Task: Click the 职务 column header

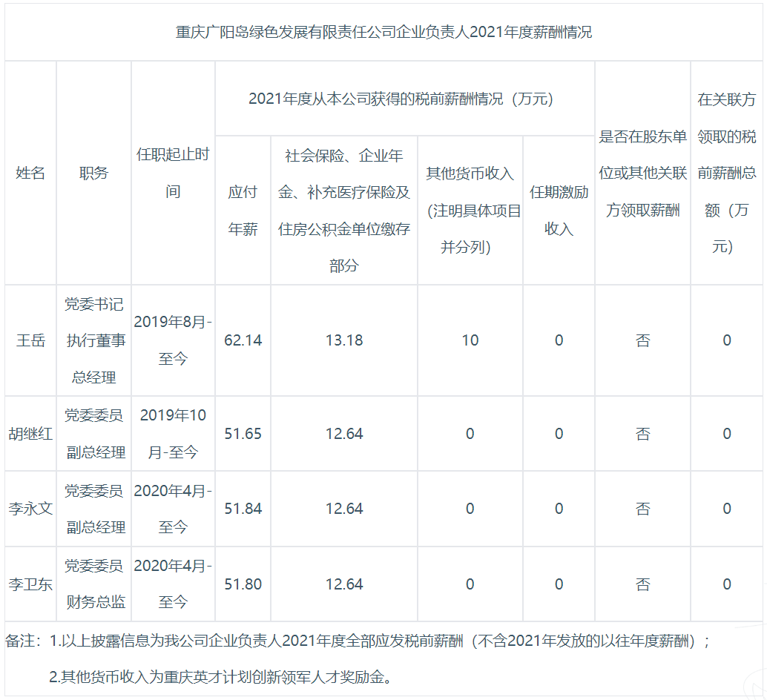Action: click(93, 173)
